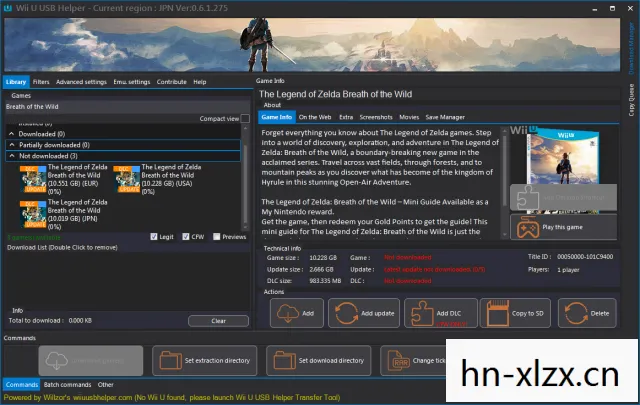Click the Change ticket RAR file button

pos(413,360)
